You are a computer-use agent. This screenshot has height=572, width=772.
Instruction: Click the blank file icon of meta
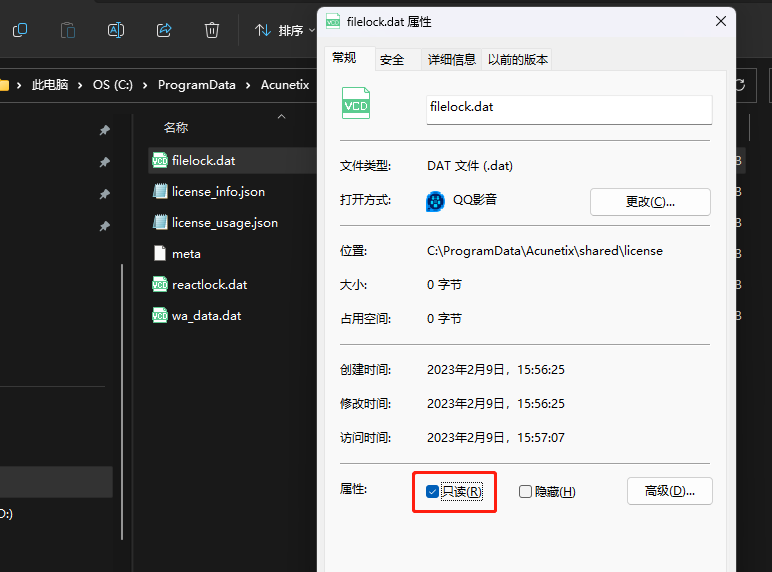160,254
